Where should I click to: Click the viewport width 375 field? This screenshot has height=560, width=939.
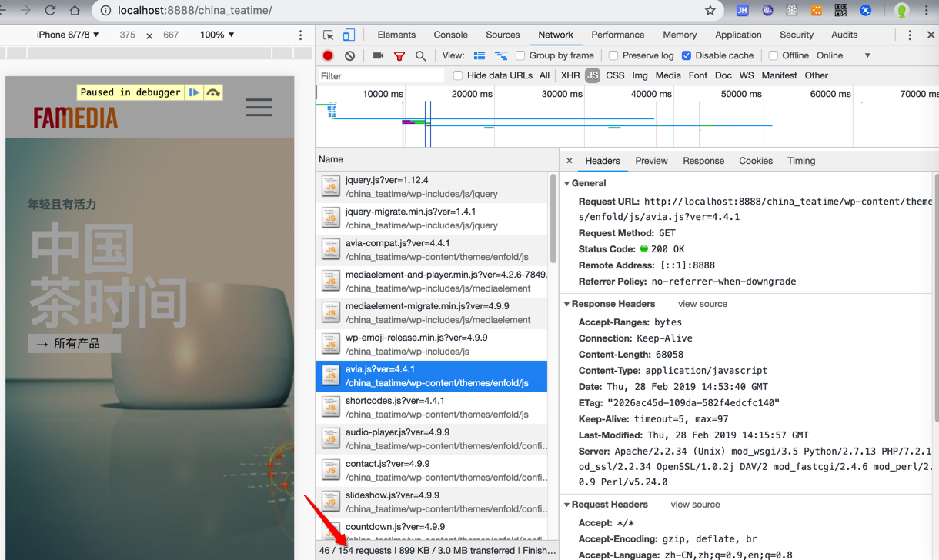click(x=128, y=35)
